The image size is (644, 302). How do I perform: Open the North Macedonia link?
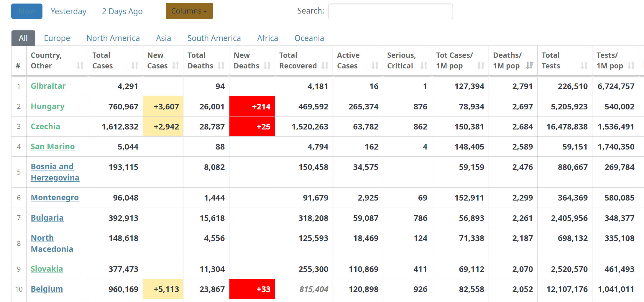click(x=52, y=243)
